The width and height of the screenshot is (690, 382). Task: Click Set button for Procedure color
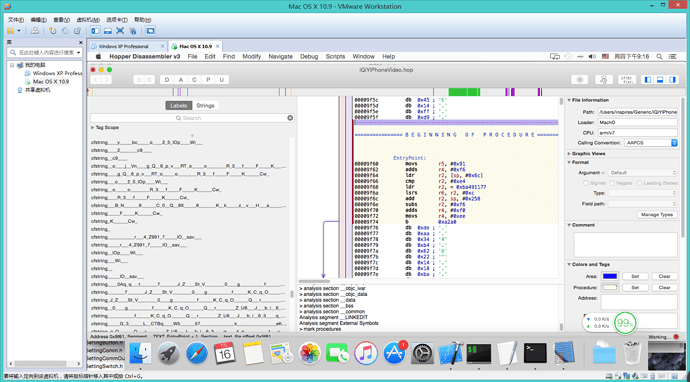click(635, 287)
